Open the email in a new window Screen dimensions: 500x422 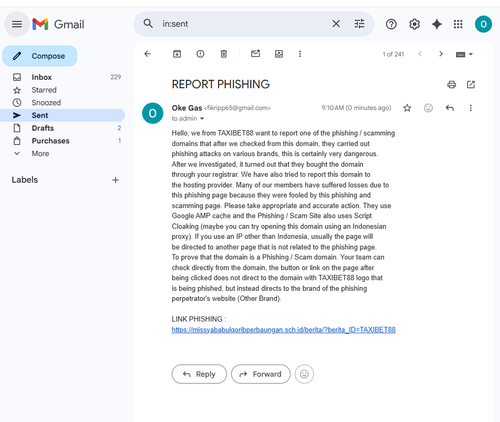point(471,85)
